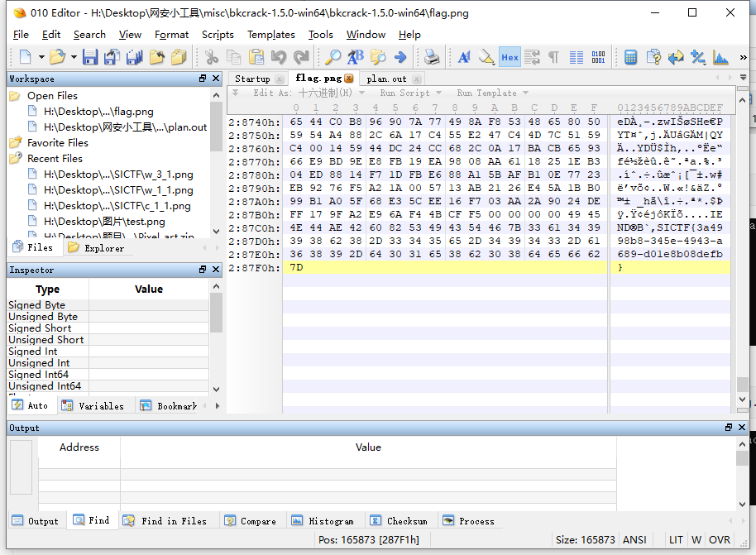Close the flag.png tab
Screen dimensions: 756x555
click(x=349, y=79)
